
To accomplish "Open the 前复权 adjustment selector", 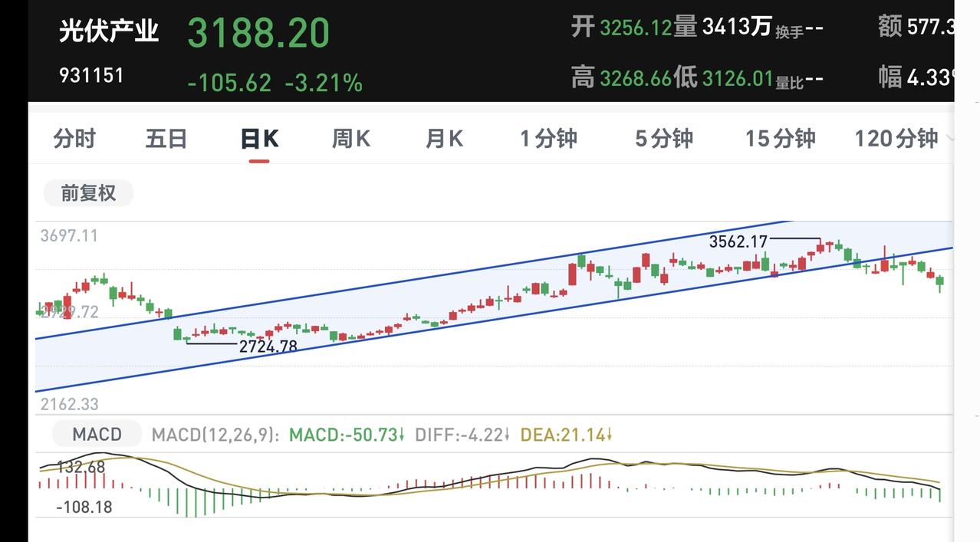I will point(88,193).
